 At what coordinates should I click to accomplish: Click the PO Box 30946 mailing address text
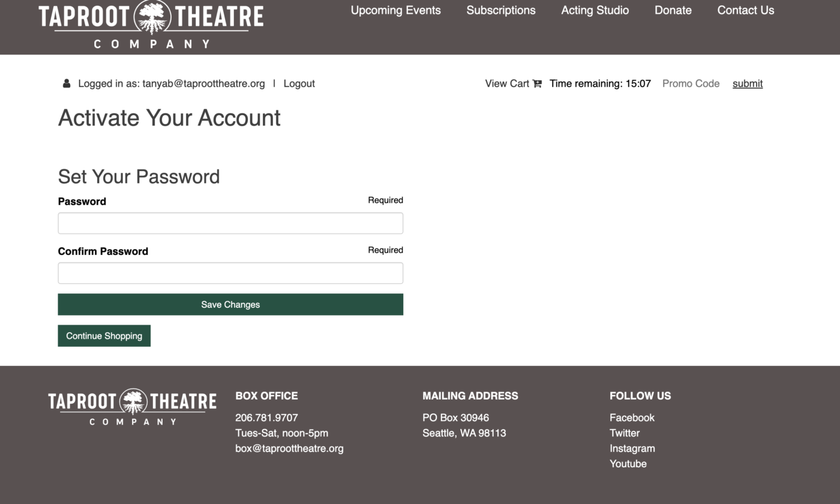(x=455, y=418)
